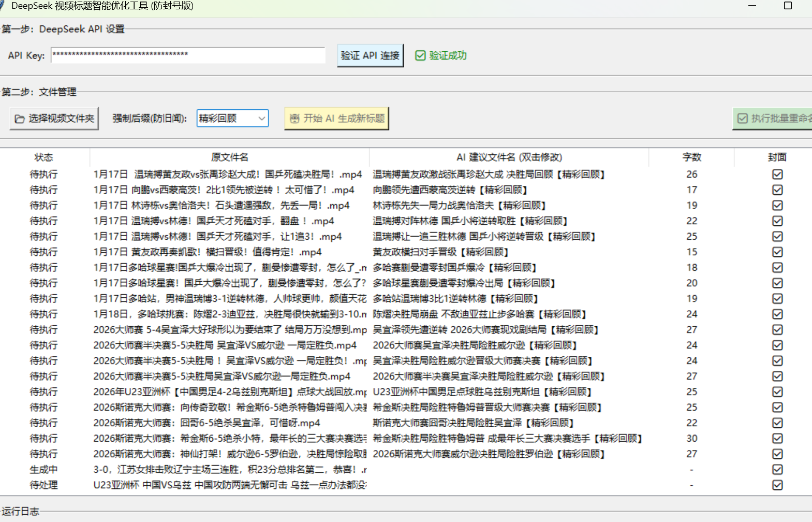
Task: Select AI title 多哈站温瑞博3比1逆转林德
Action: [x=455, y=299]
